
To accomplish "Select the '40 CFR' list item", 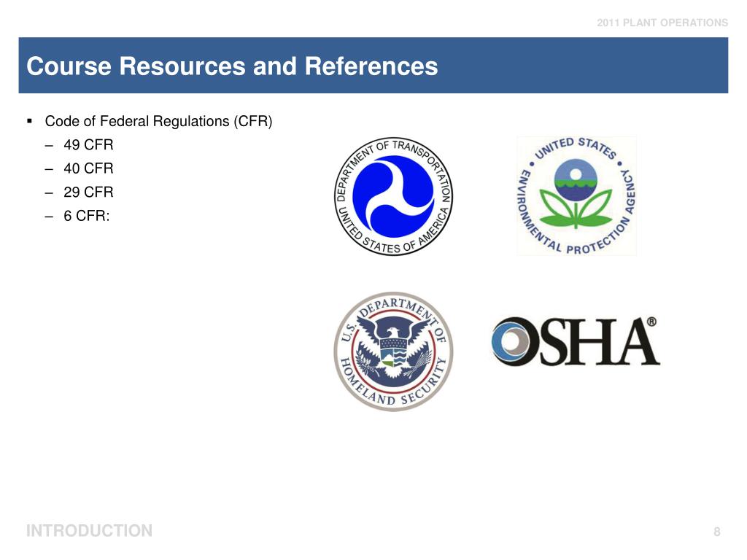I will coord(88,168).
